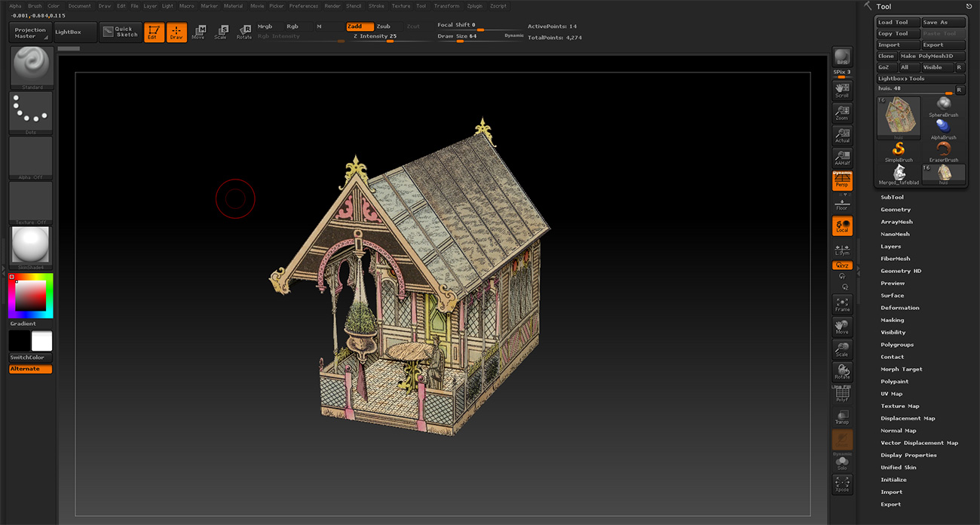Enable Zadd mode

360,26
